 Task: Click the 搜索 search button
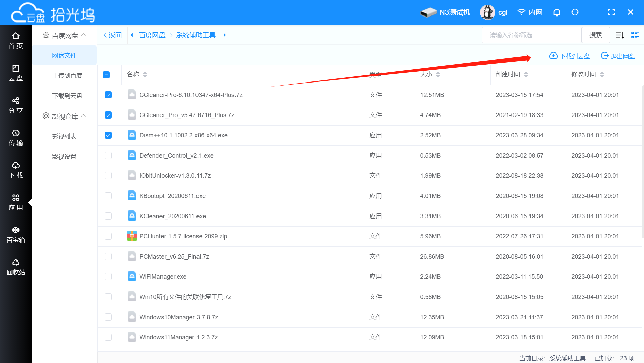(596, 35)
